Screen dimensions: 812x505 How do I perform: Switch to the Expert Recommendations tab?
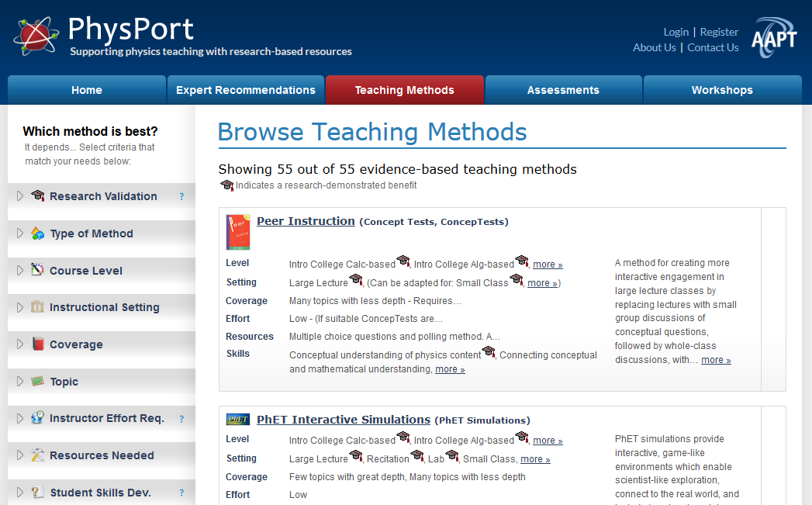click(x=246, y=90)
